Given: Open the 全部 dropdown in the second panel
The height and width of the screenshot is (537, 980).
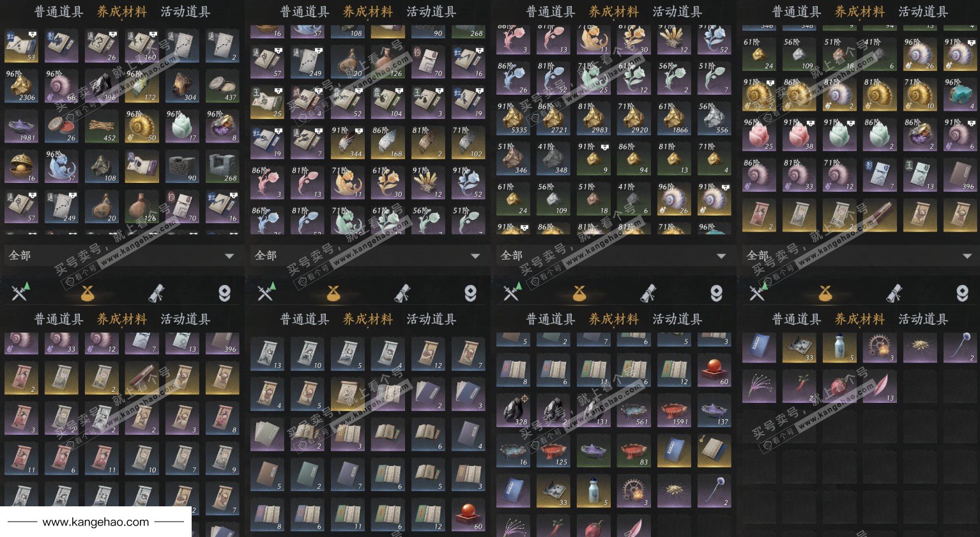Looking at the screenshot, I should coord(369,256).
